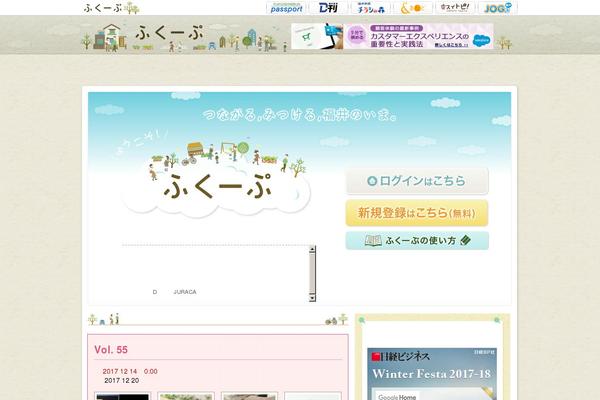
Task: Open the orange ampersand logo link
Action: point(412,8)
